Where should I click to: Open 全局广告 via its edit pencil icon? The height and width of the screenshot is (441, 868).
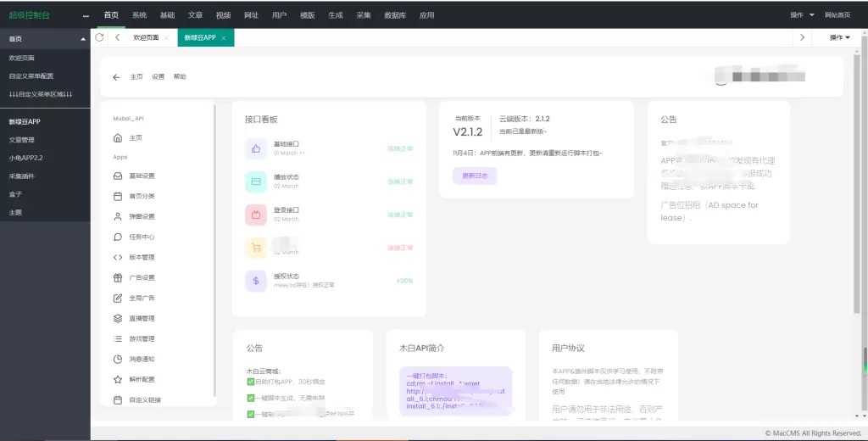coord(117,298)
